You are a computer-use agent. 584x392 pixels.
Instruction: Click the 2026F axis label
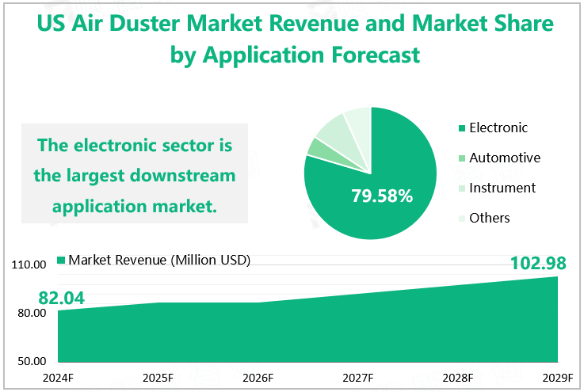(258, 378)
